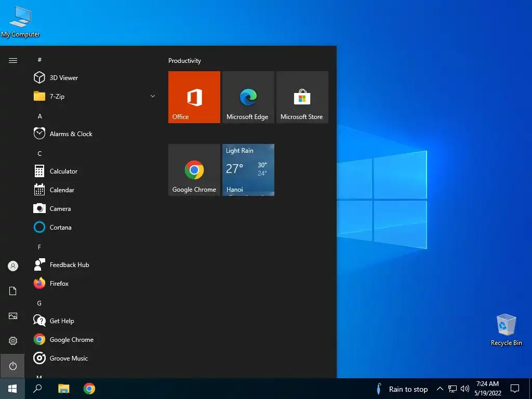Launch Alarms & Clock

click(x=95, y=134)
